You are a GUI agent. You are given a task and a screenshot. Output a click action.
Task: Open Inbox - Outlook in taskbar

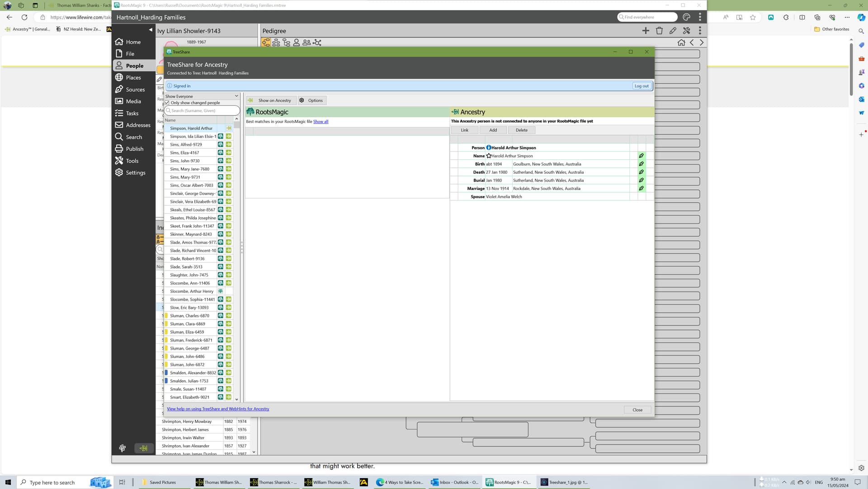[455, 482]
